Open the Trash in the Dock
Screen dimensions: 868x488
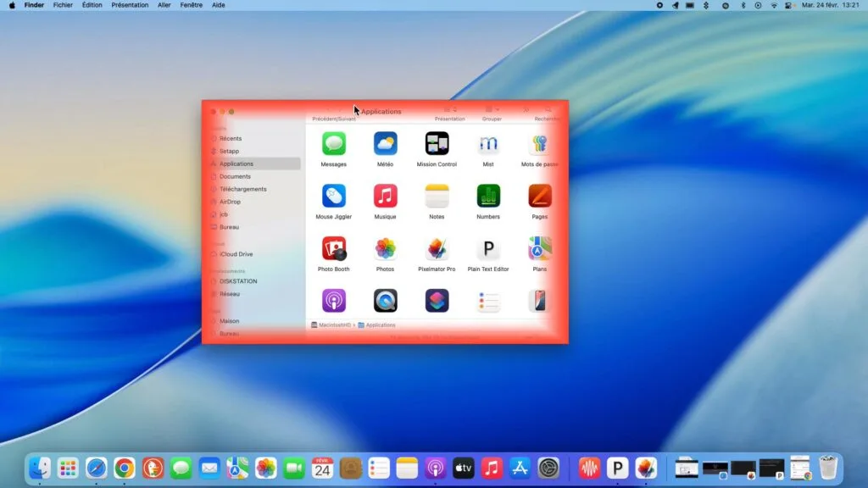[828, 468]
